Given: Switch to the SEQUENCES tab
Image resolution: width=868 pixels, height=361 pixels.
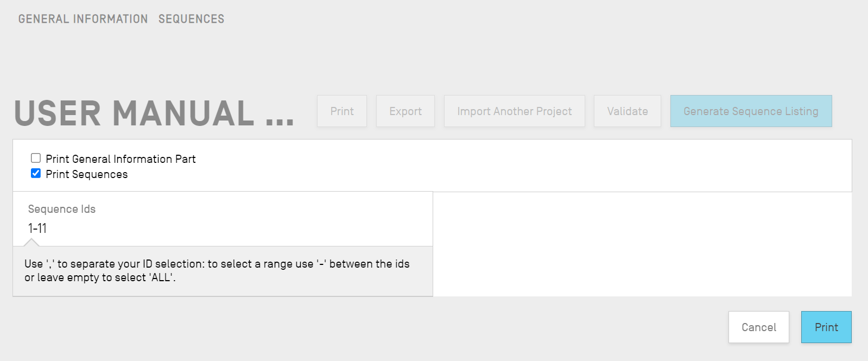Looking at the screenshot, I should 191,19.
